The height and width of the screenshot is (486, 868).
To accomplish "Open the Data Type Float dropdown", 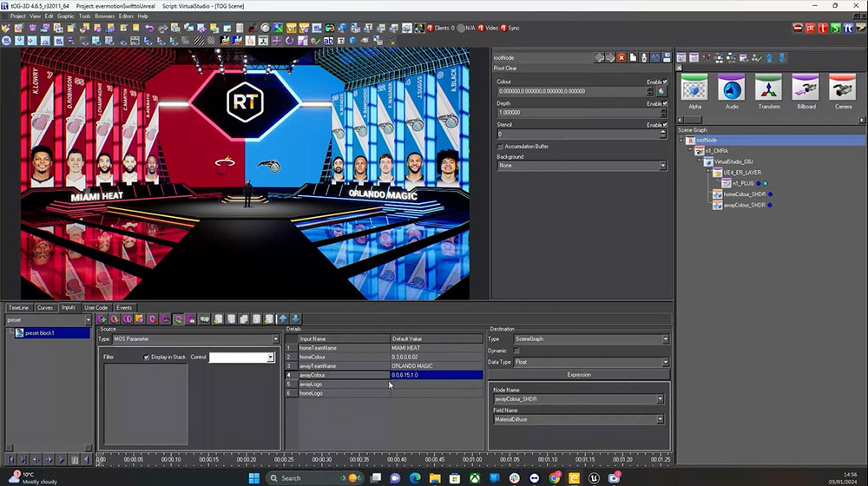I will coord(591,362).
